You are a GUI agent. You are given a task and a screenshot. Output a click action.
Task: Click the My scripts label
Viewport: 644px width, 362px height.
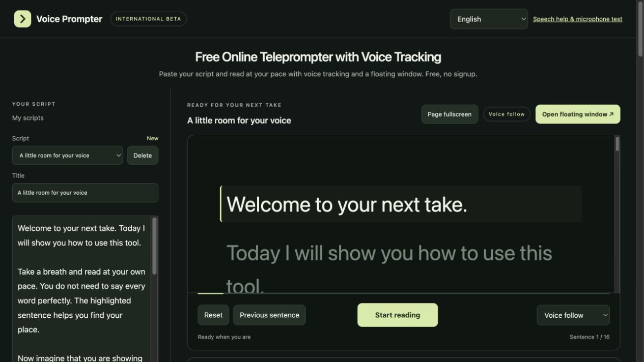pyautogui.click(x=28, y=118)
